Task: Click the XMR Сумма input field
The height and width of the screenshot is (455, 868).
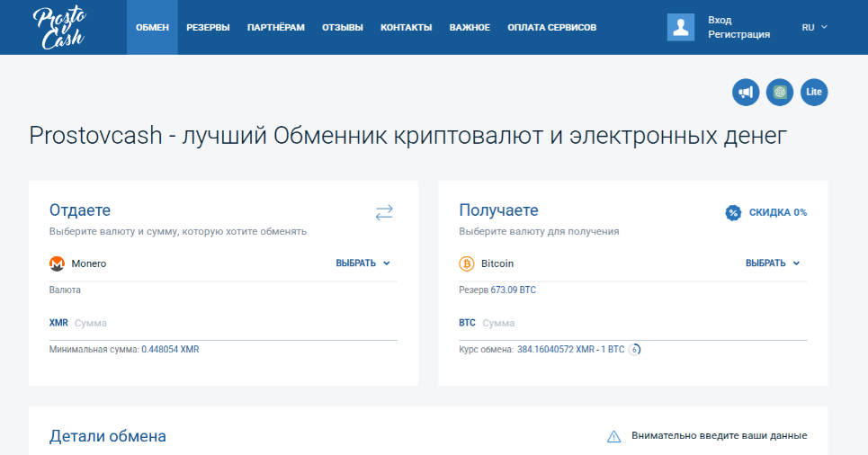Action: [223, 323]
